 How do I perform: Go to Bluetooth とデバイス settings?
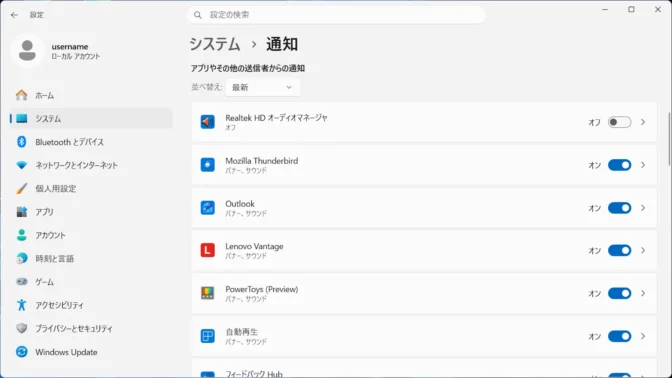(91, 142)
